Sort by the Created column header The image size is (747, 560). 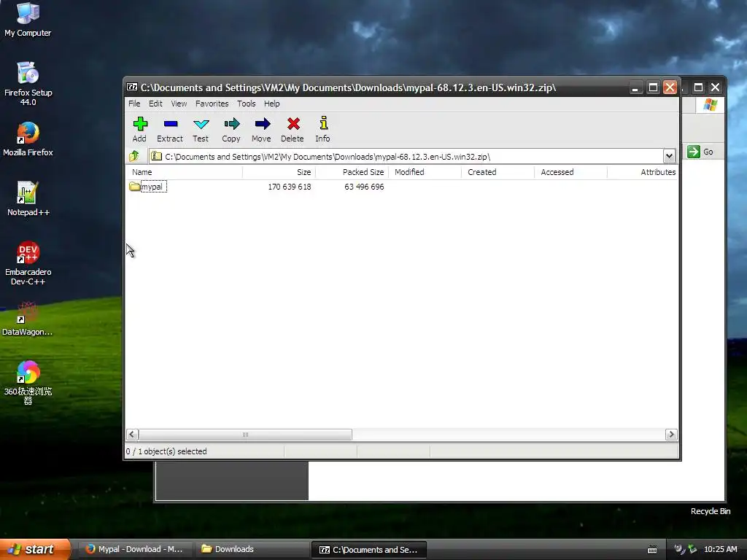498,172
